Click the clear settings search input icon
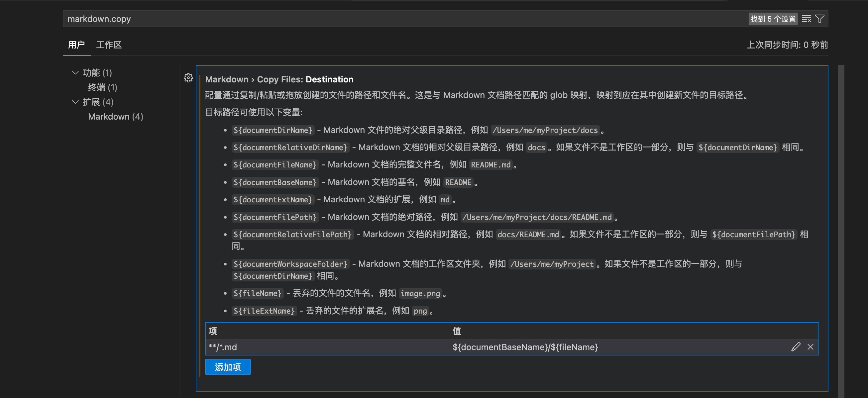868x398 pixels. click(806, 19)
